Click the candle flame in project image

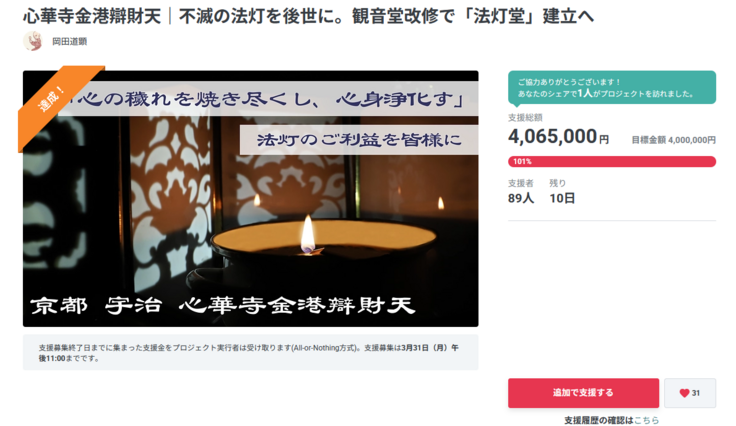coord(307,235)
